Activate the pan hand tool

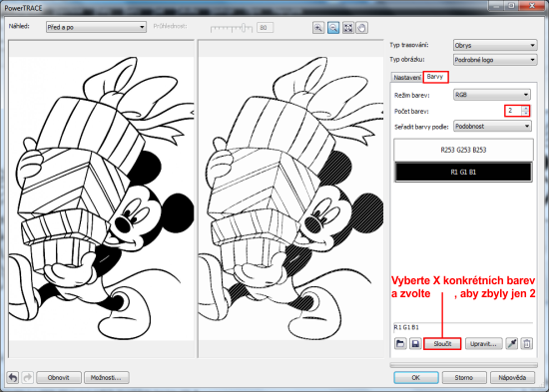(x=362, y=28)
